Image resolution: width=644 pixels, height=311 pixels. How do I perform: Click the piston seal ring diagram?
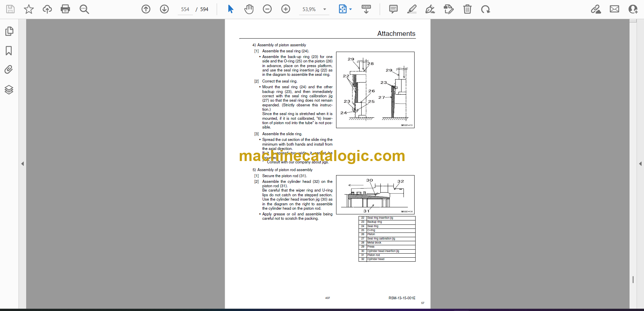point(375,90)
